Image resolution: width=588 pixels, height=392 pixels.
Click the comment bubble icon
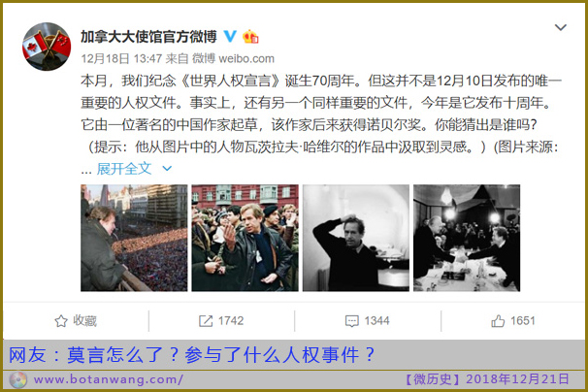[x=352, y=321]
